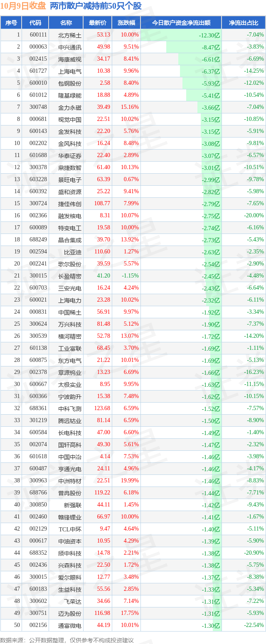The width and height of the screenshot is (266, 644).
Task: Select stock name 北方稀土
Action: pos(70,35)
